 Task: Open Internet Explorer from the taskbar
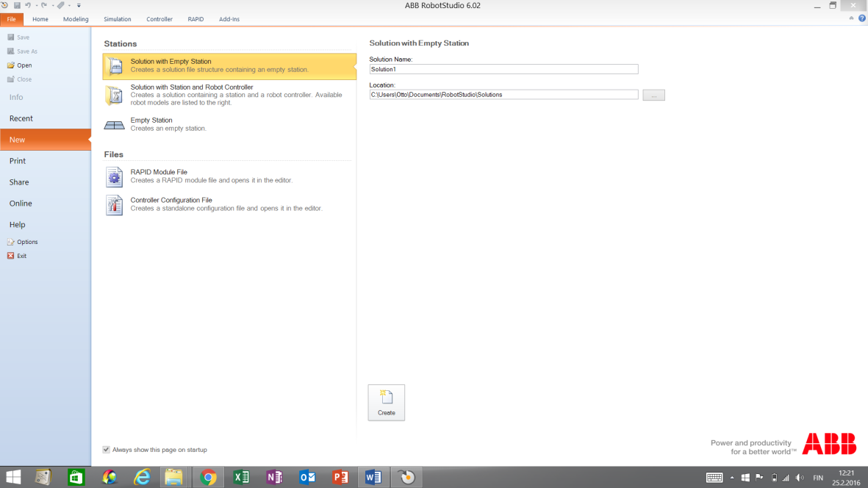142,477
